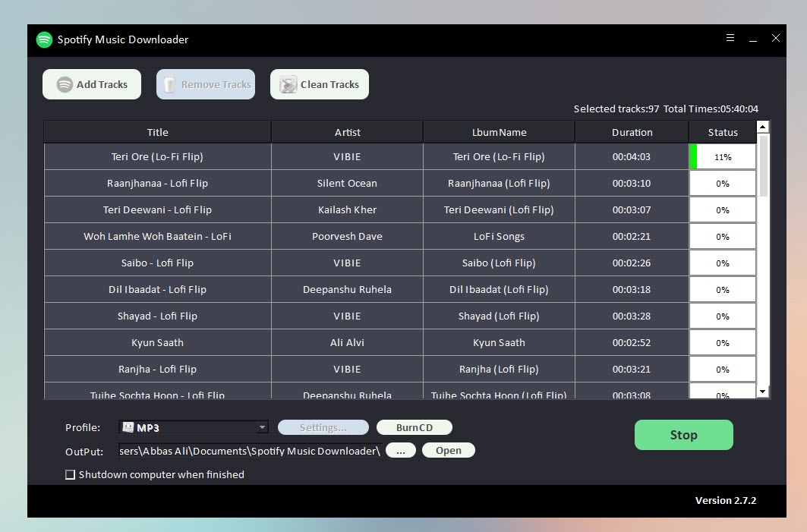Enable Shutdown computer when finished checkbox
The width and height of the screenshot is (807, 532).
(71, 474)
